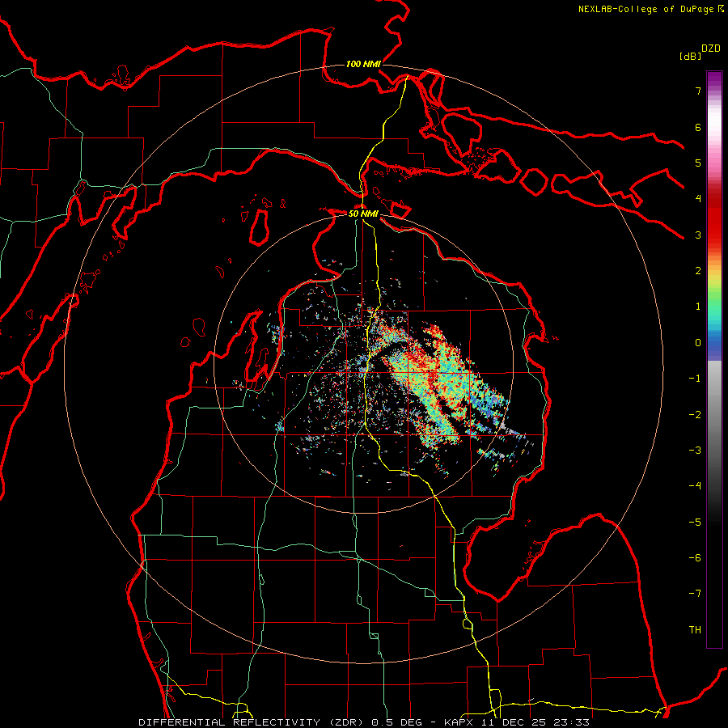Click the TH threshold label on legend
The width and height of the screenshot is (728, 728).
tap(695, 630)
